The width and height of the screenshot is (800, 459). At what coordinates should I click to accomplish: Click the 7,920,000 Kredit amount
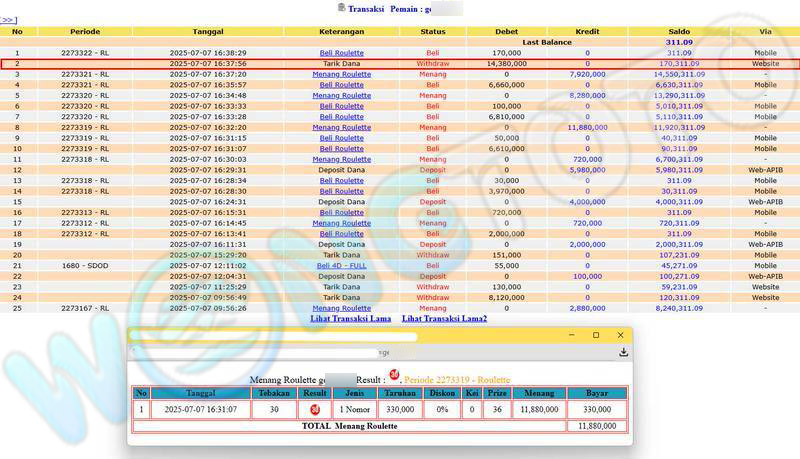tap(587, 74)
